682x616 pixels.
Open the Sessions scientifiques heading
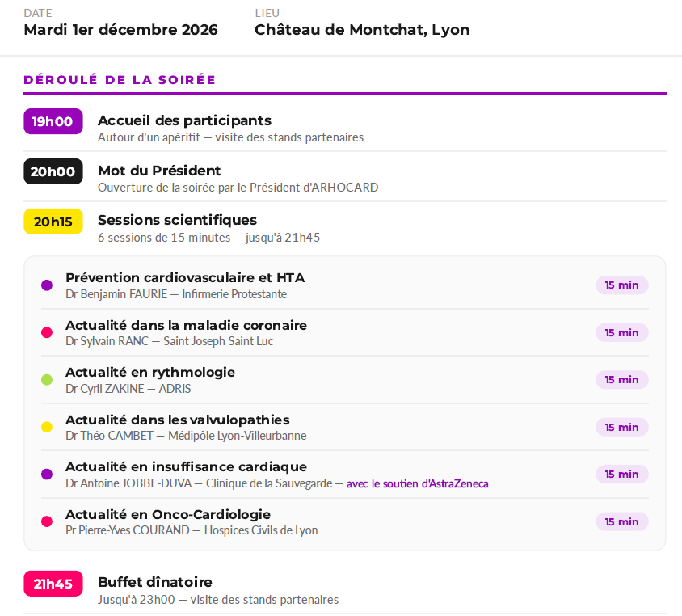click(177, 220)
